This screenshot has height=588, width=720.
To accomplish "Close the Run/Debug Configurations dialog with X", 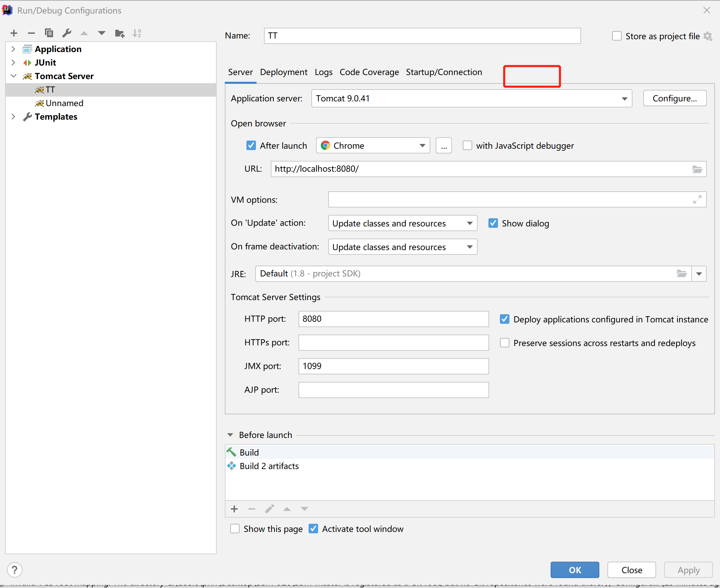I will (x=707, y=10).
